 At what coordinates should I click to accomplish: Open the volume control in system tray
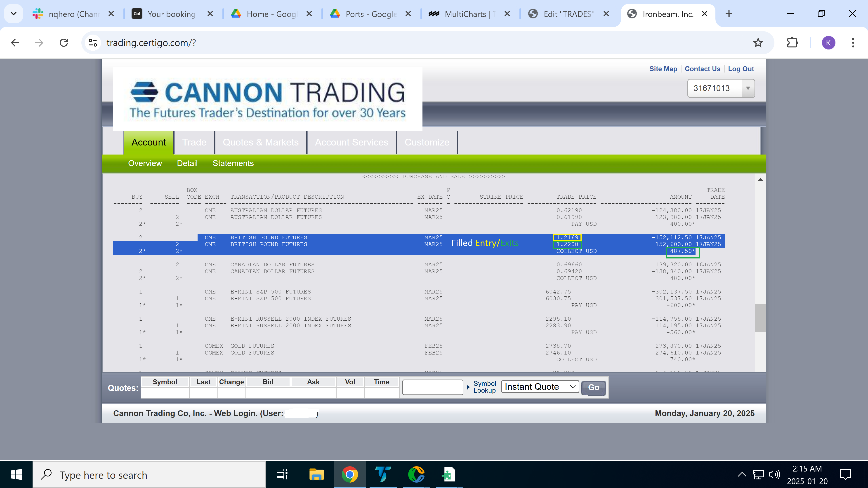[774, 475]
